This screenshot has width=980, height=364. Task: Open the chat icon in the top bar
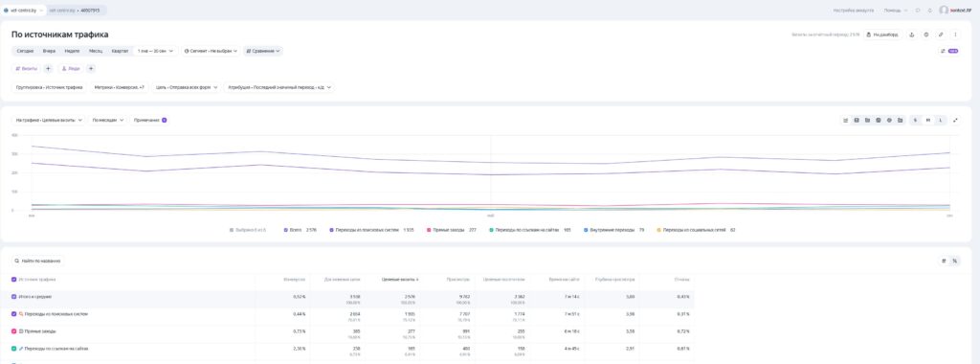pos(918,10)
